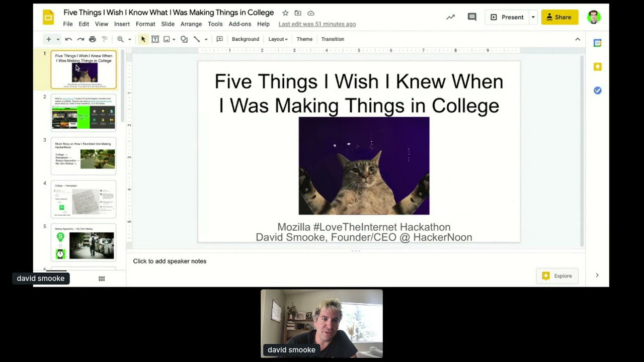This screenshot has height=362, width=644.
Task: Click the zoom magnifier tool
Action: [120, 39]
